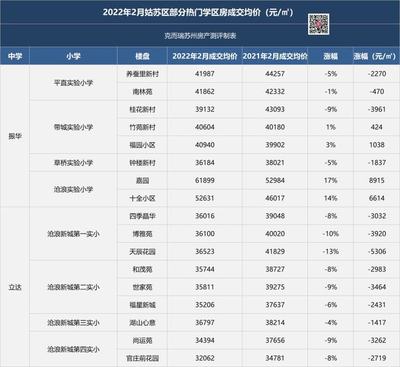Screen dimensions: 400x367
Task: Click the 2021 price value 39902
Action: point(275,145)
